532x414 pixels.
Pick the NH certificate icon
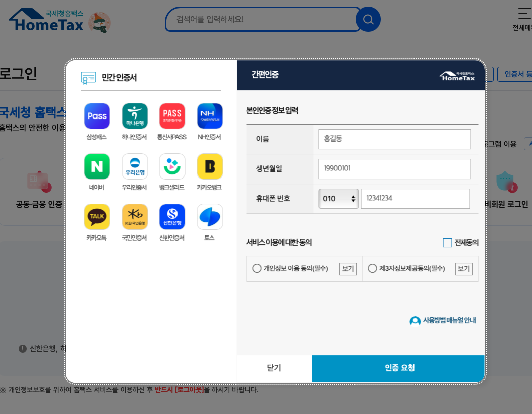pos(210,116)
